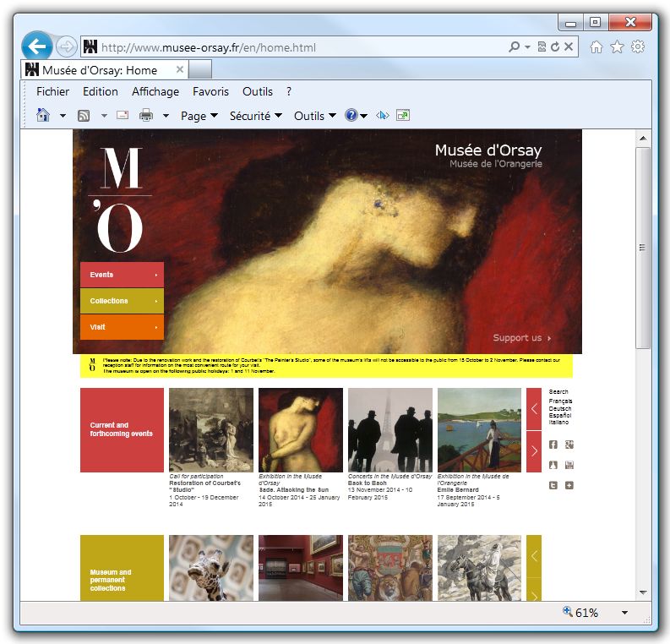The height and width of the screenshot is (644, 670).
Task: Click the Google Plus social icon
Action: [x=569, y=445]
